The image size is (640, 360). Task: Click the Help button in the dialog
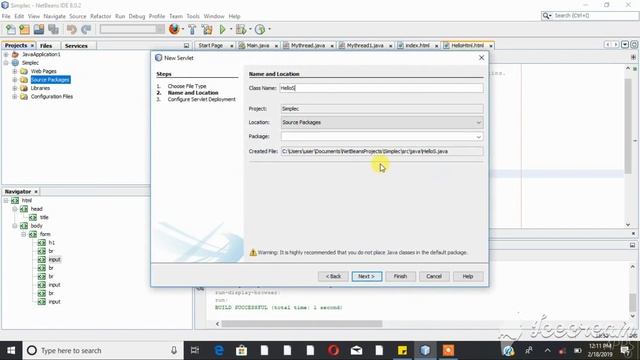click(468, 276)
